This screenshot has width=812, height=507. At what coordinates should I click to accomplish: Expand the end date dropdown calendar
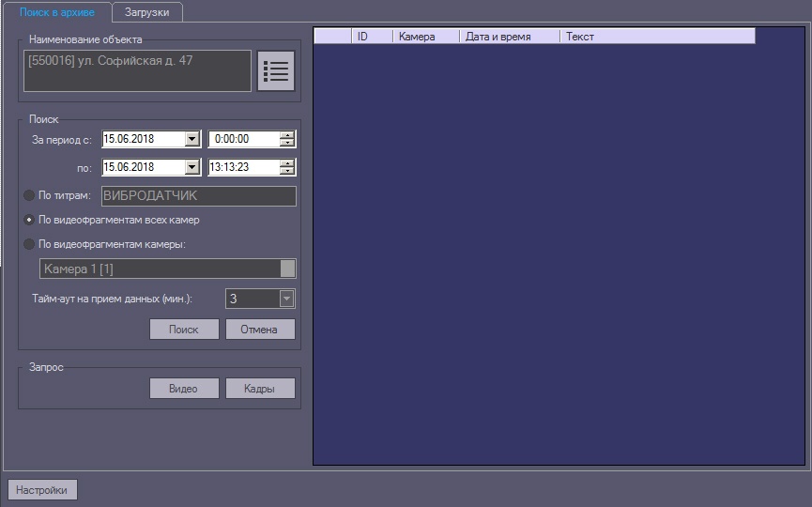tap(192, 167)
